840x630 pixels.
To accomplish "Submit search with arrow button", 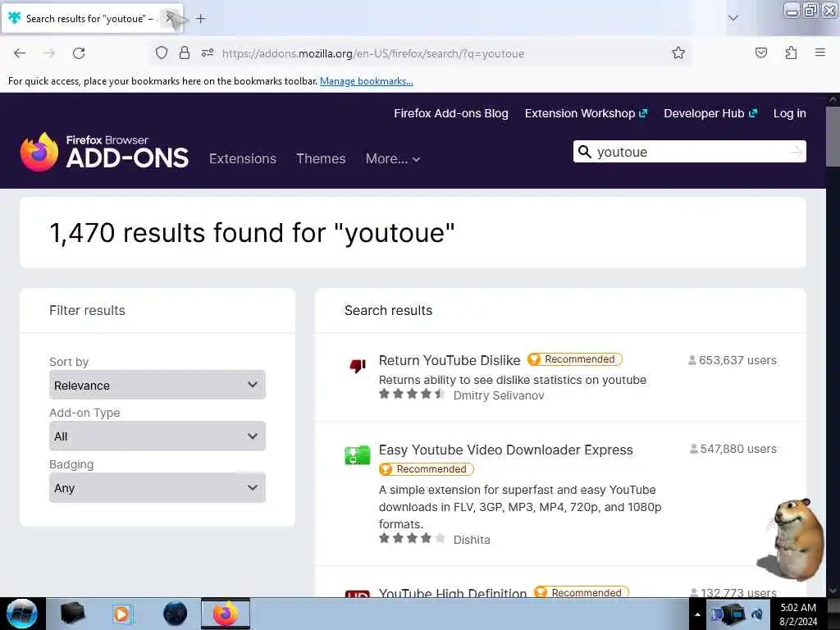I will pos(797,152).
